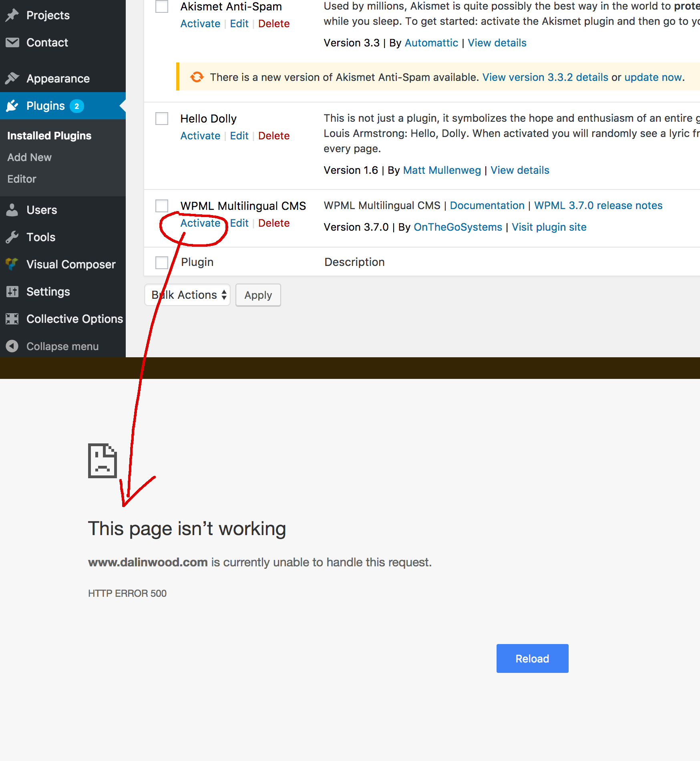The width and height of the screenshot is (700, 761).
Task: Open the Bulk Actions dropdown
Action: (x=187, y=295)
